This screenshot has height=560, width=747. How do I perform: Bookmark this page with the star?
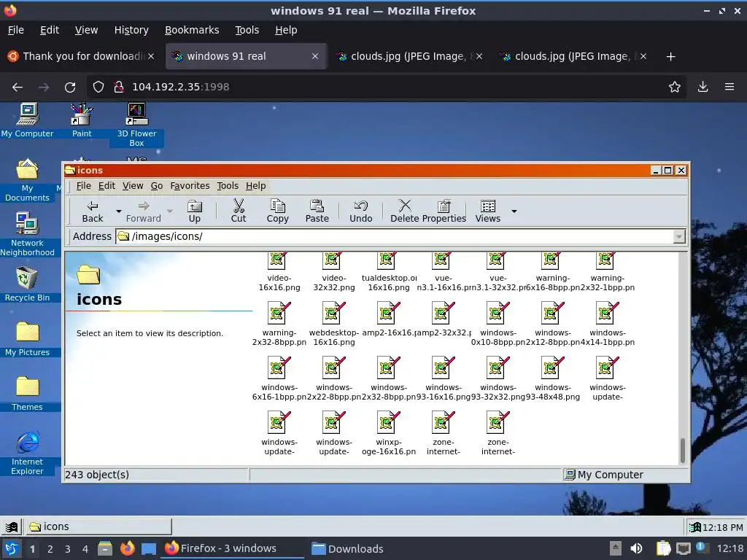[x=674, y=87]
